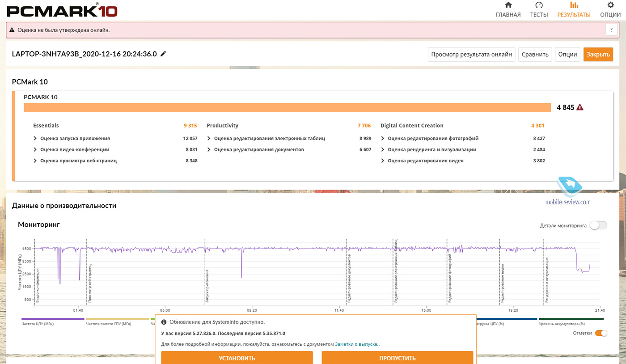The height and width of the screenshot is (364, 626).
Task: Click the Просмотр веб-страниц chart marker
Action: tap(90, 284)
